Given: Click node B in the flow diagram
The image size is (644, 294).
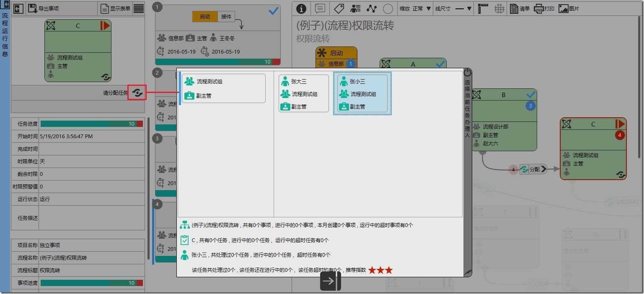Looking at the screenshot, I should pyautogui.click(x=504, y=120).
